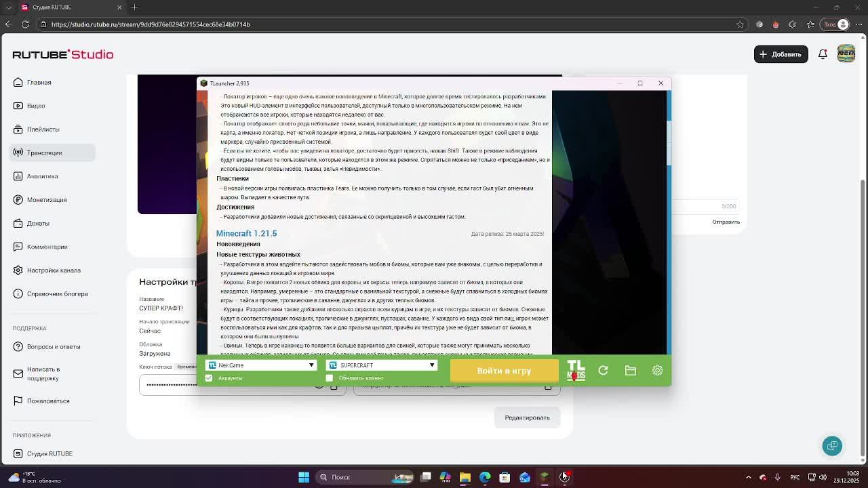Open Microsoft Store from the taskbar
The width and height of the screenshot is (868, 488).
click(x=505, y=477)
